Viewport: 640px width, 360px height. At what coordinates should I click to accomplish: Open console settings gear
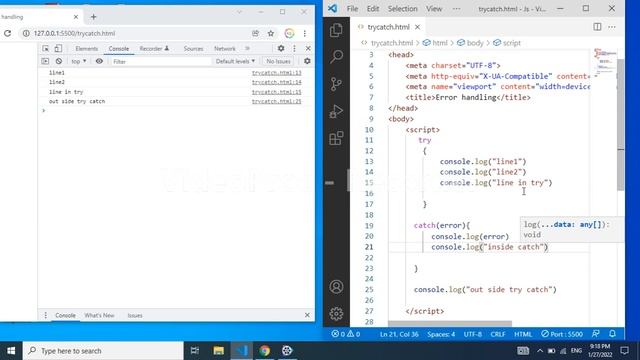click(307, 61)
